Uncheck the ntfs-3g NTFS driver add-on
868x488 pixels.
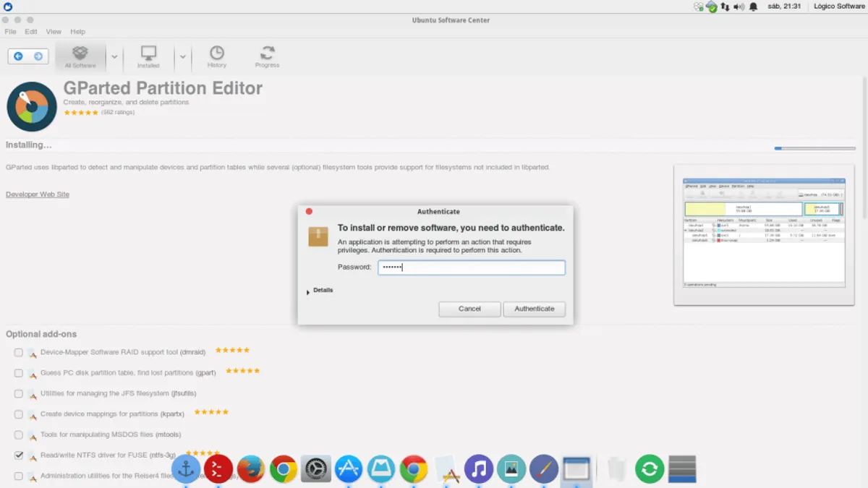18,455
